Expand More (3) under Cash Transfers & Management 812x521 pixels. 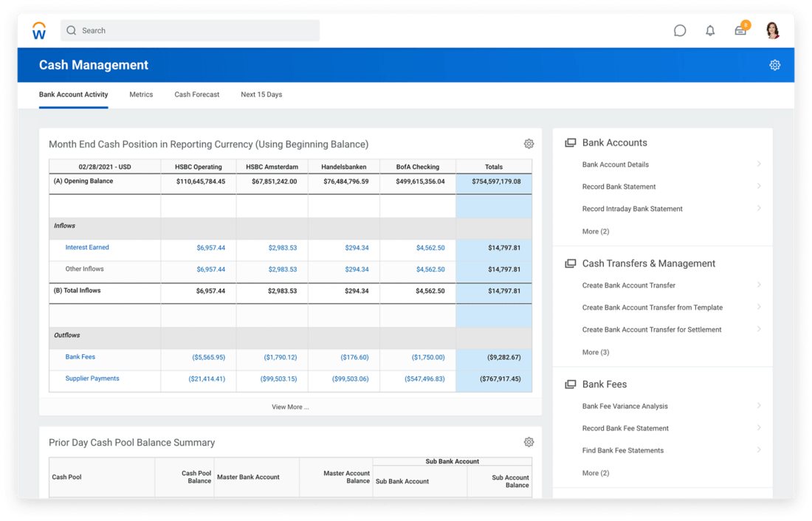(595, 352)
